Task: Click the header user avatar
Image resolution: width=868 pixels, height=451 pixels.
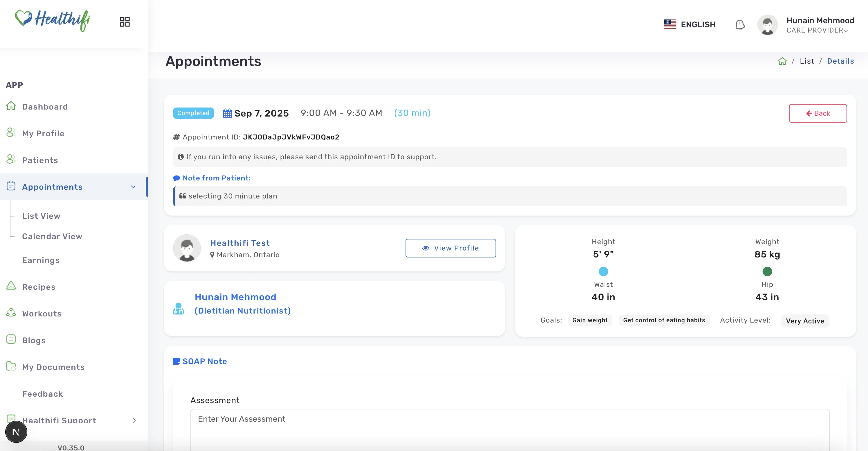Action: tap(767, 25)
